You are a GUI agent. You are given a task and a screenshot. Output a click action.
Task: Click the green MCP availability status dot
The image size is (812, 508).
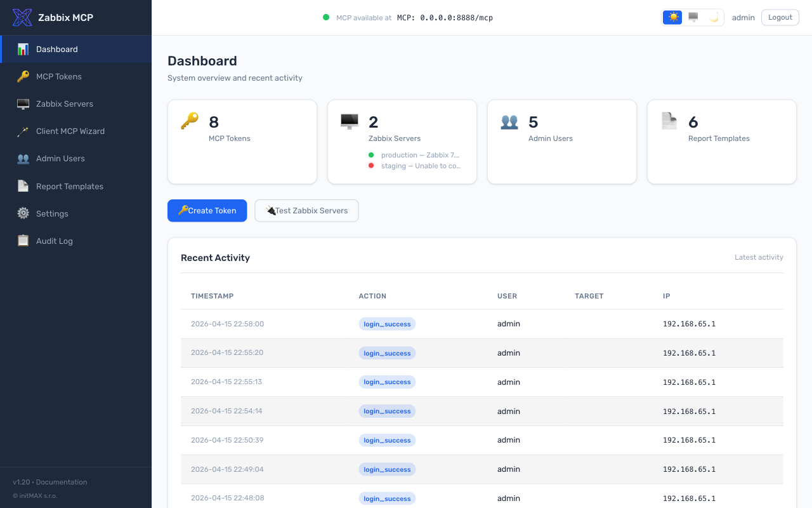[326, 18]
